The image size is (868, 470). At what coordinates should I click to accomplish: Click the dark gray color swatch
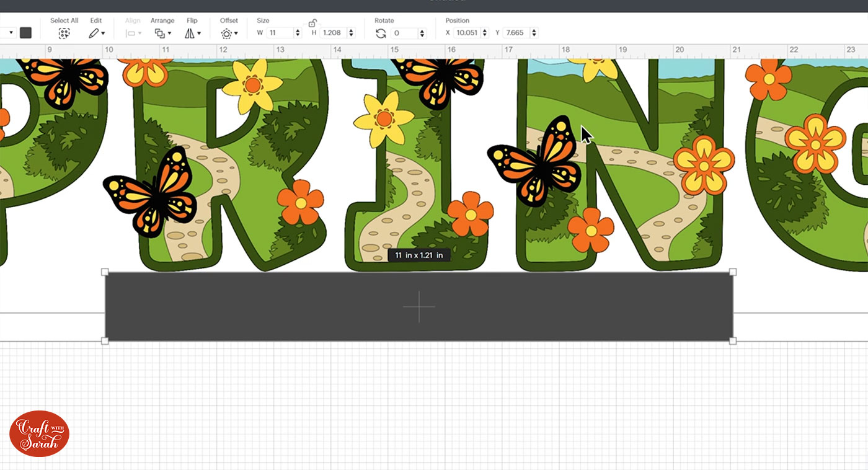[x=25, y=33]
